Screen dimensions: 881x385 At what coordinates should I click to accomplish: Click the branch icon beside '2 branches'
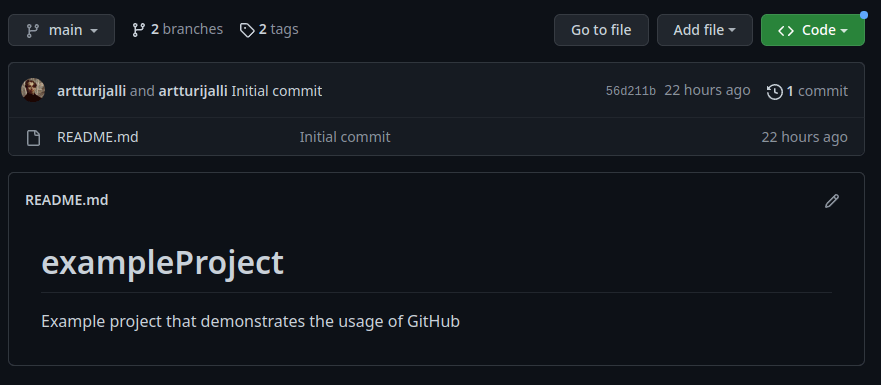tap(139, 30)
